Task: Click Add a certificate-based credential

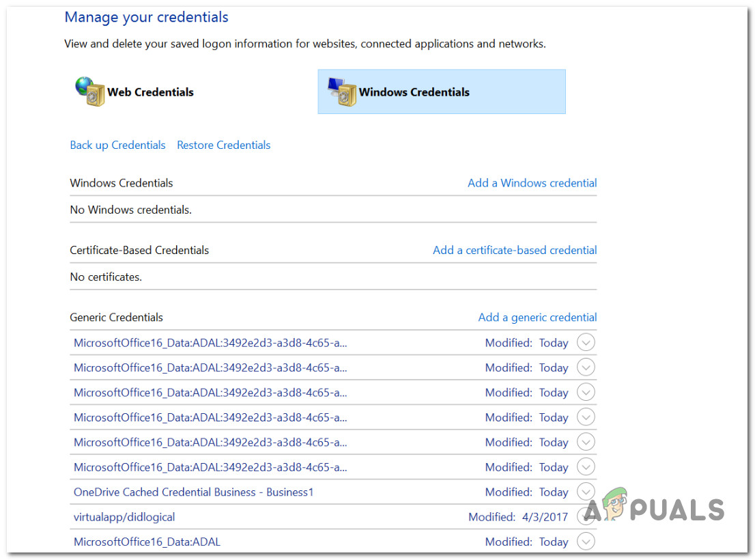Action: (x=514, y=250)
